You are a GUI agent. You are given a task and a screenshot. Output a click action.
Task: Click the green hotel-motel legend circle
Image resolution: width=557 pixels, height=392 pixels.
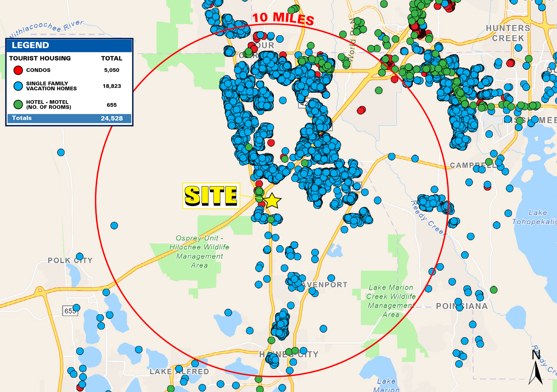[x=18, y=105]
